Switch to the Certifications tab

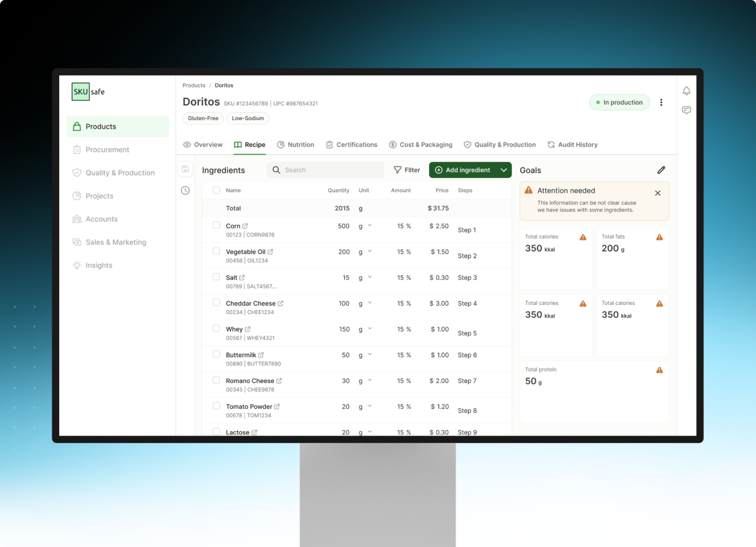click(x=352, y=145)
